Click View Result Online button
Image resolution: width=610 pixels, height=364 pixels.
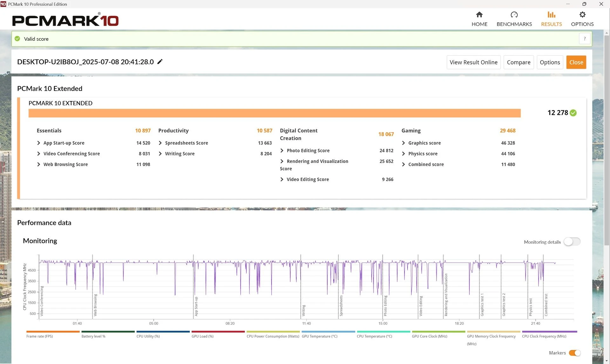pos(473,62)
